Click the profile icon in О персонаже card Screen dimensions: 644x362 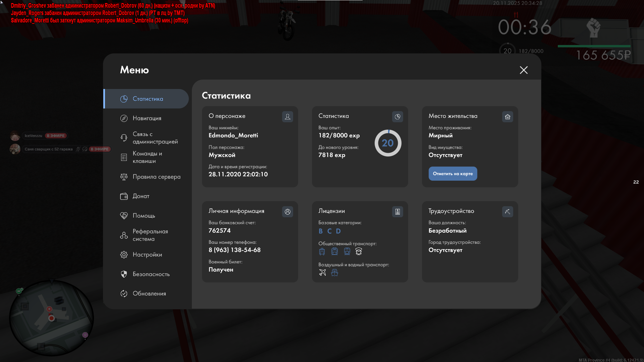tap(287, 117)
